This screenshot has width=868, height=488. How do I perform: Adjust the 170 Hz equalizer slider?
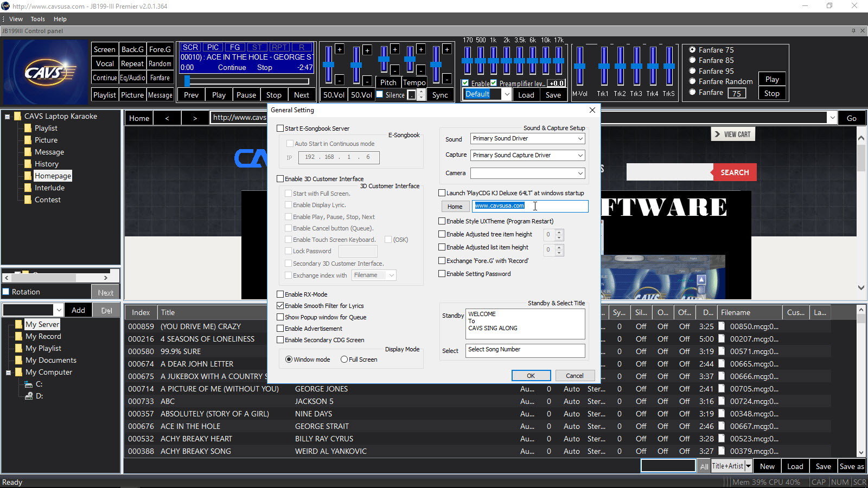pyautogui.click(x=467, y=61)
